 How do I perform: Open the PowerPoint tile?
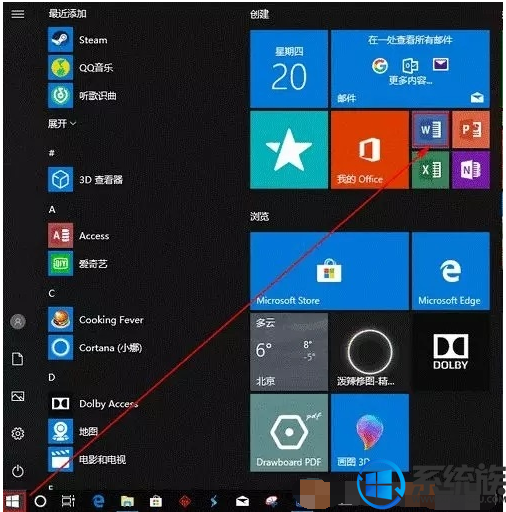(x=471, y=130)
